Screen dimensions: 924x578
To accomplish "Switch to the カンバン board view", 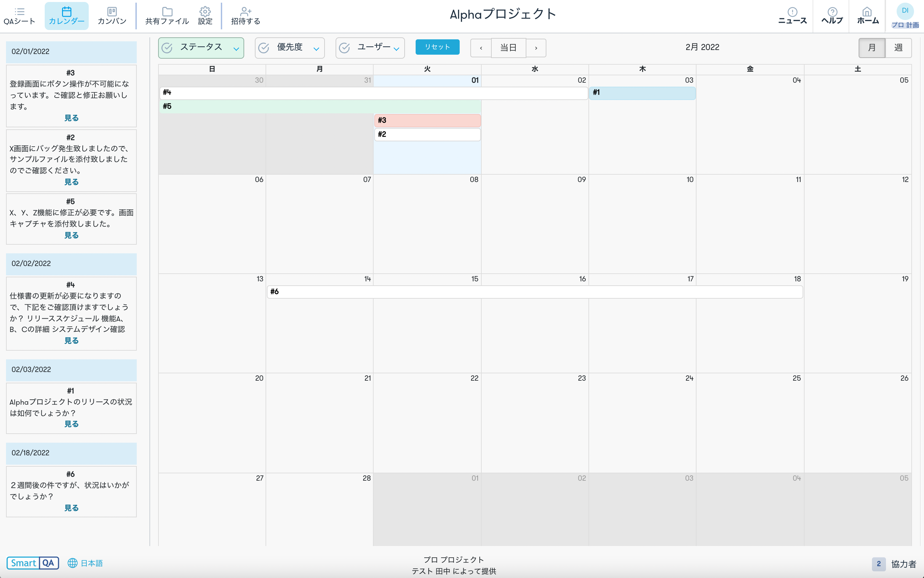I will pyautogui.click(x=112, y=16).
